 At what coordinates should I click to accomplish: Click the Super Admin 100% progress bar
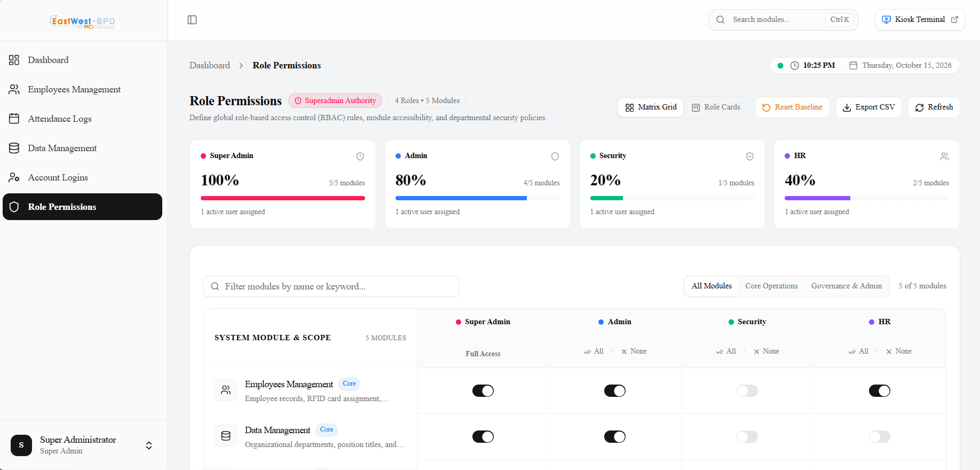tap(283, 198)
